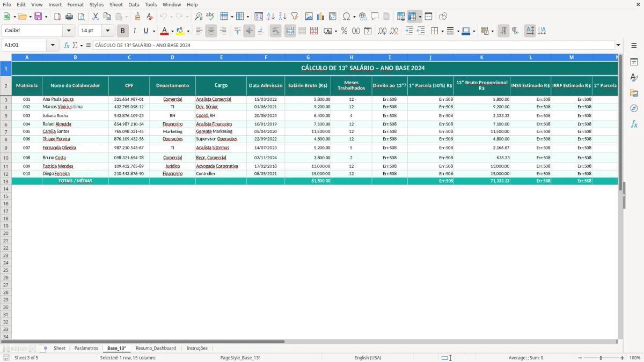Click the Cut scissors icon
This screenshot has height=362, width=644.
[96, 17]
